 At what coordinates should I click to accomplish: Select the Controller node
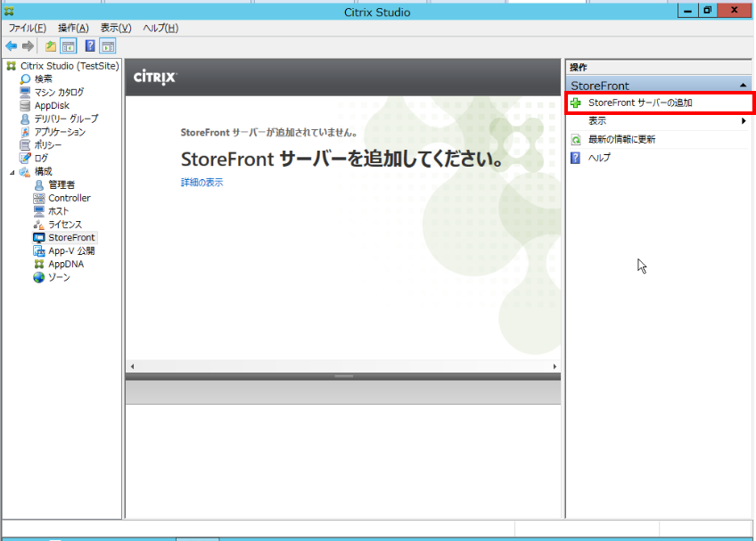pos(70,198)
